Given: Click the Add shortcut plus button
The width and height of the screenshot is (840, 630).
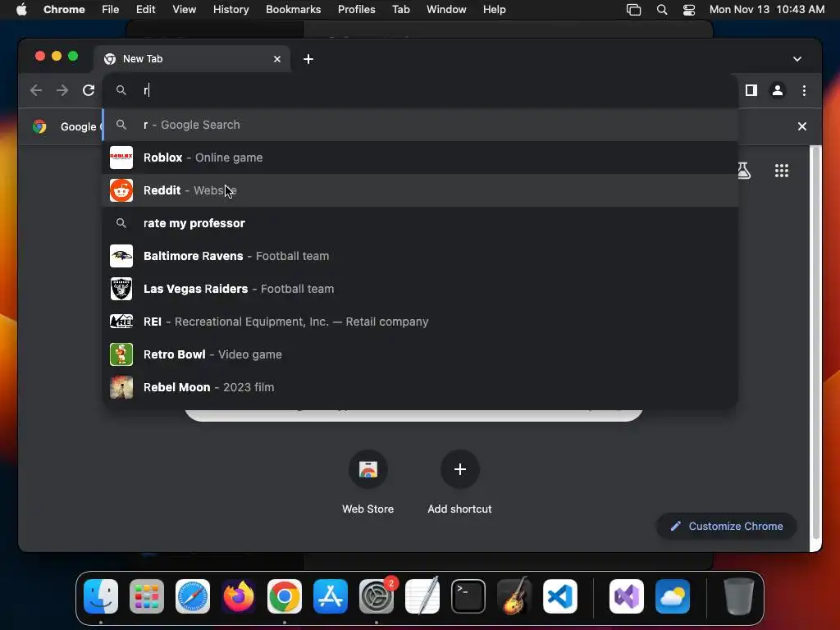Looking at the screenshot, I should coord(459,469).
